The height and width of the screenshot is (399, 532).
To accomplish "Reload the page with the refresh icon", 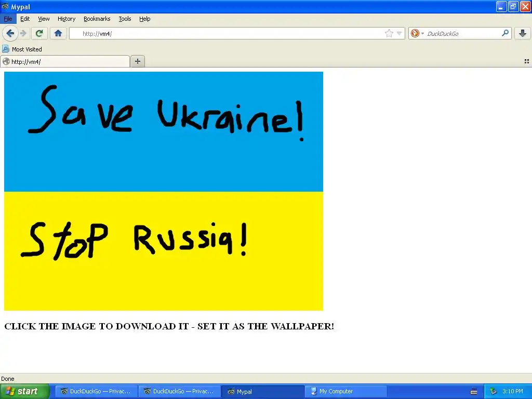I will coord(39,33).
